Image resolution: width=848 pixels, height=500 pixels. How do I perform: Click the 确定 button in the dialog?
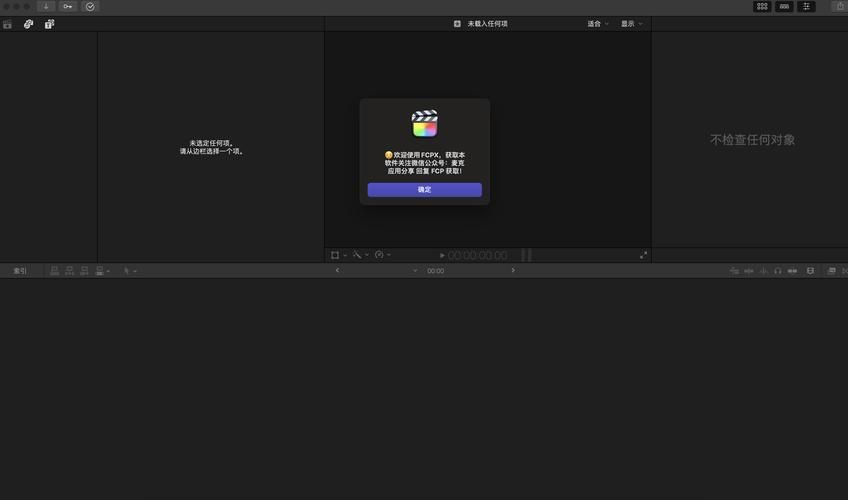(x=425, y=190)
